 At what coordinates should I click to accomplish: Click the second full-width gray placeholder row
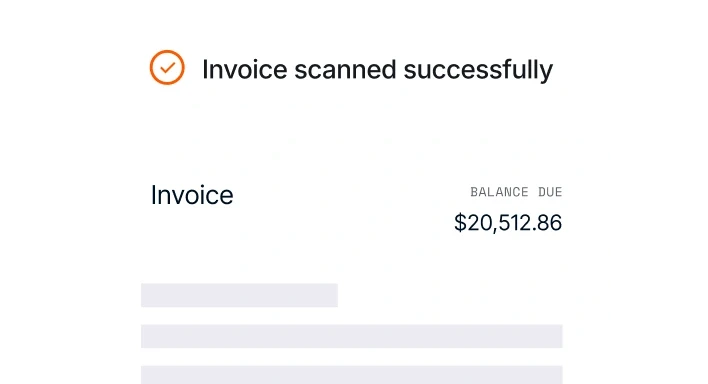tap(352, 336)
